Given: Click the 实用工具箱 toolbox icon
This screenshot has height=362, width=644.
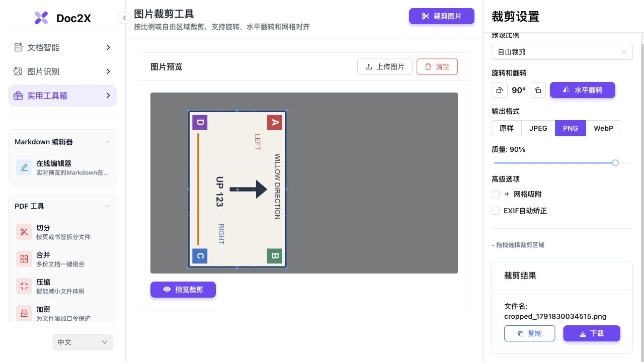Looking at the screenshot, I should (x=18, y=96).
